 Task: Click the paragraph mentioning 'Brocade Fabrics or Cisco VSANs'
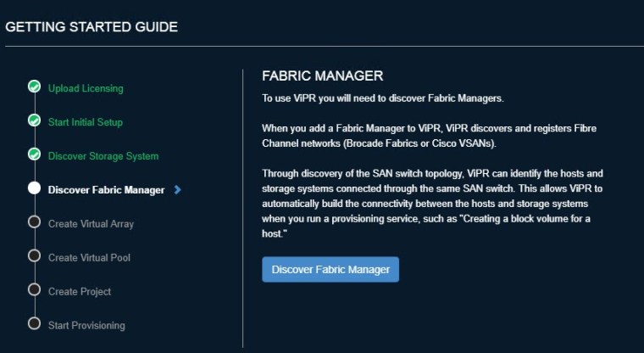[x=430, y=136]
